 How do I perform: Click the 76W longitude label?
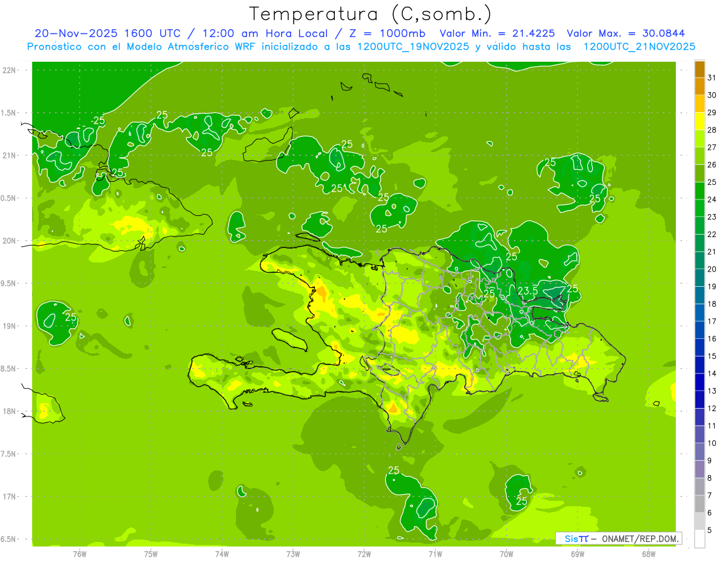click(79, 554)
